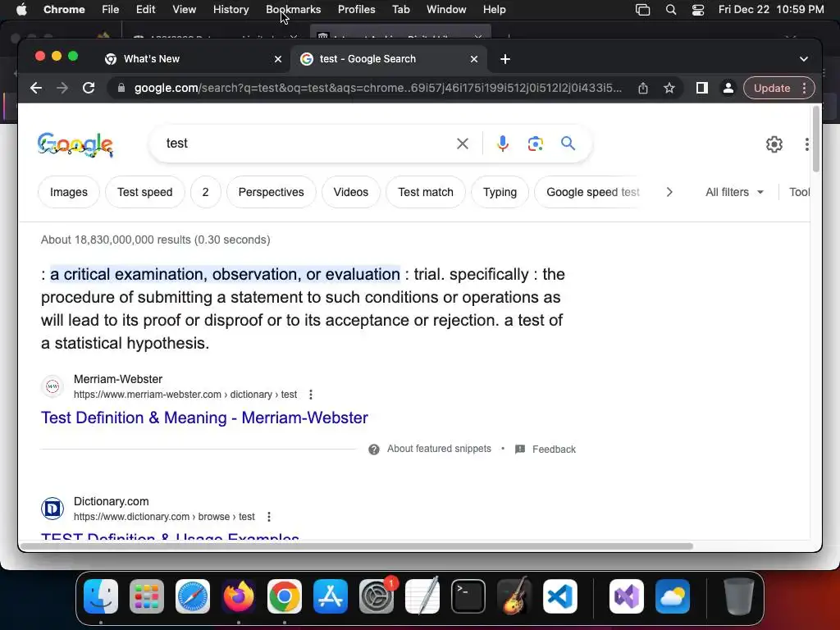Open the Profiles menu
This screenshot has height=630, width=840.
356,10
